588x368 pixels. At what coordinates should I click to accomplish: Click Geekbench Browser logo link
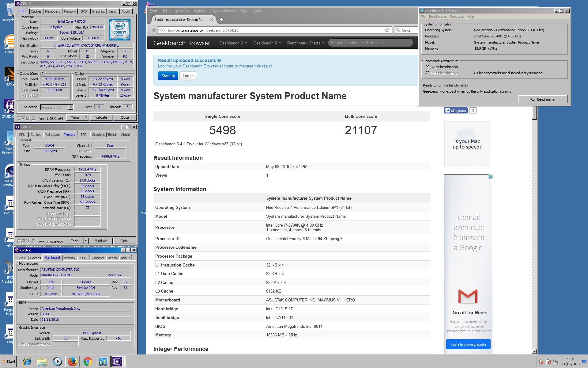(x=182, y=43)
